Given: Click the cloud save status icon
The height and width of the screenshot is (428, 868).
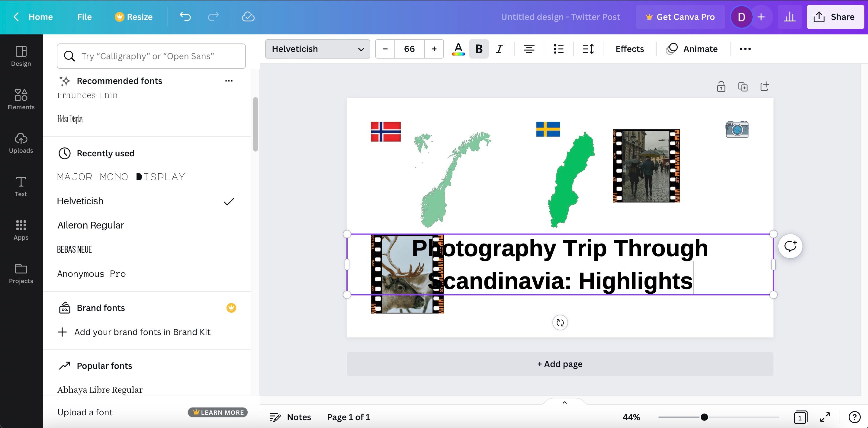Looking at the screenshot, I should coord(248,17).
